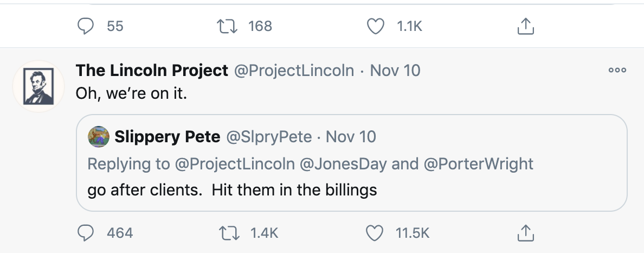Share the Lincoln Project tweet
Viewport: 644px width, 253px height.
[524, 233]
